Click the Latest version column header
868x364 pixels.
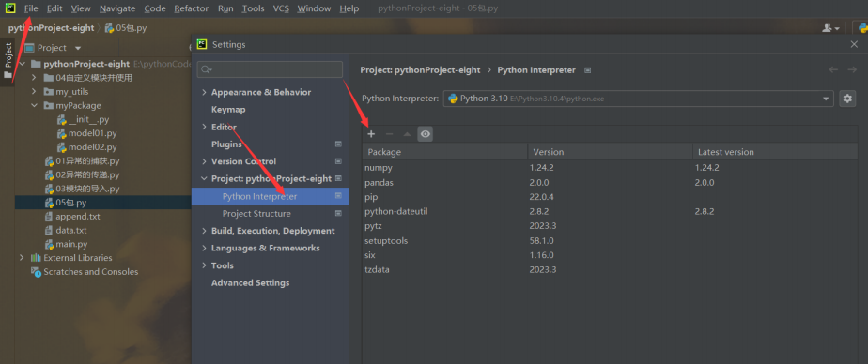pos(774,152)
